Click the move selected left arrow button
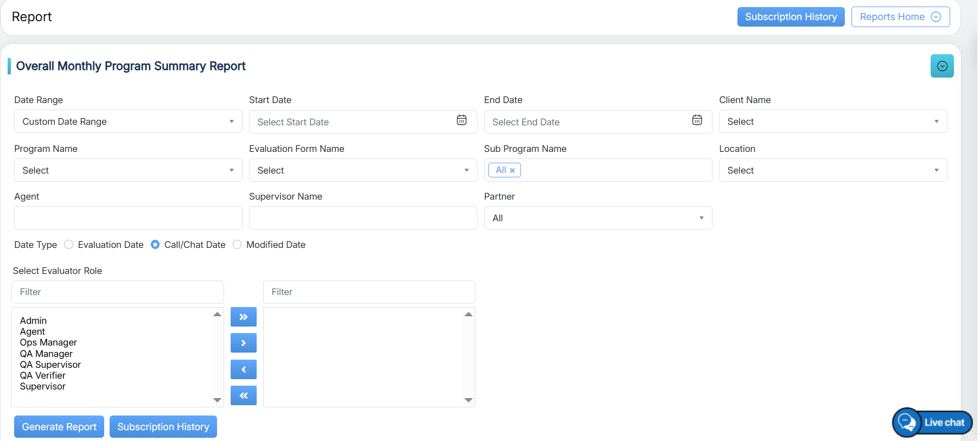This screenshot has height=441, width=980. tap(243, 369)
